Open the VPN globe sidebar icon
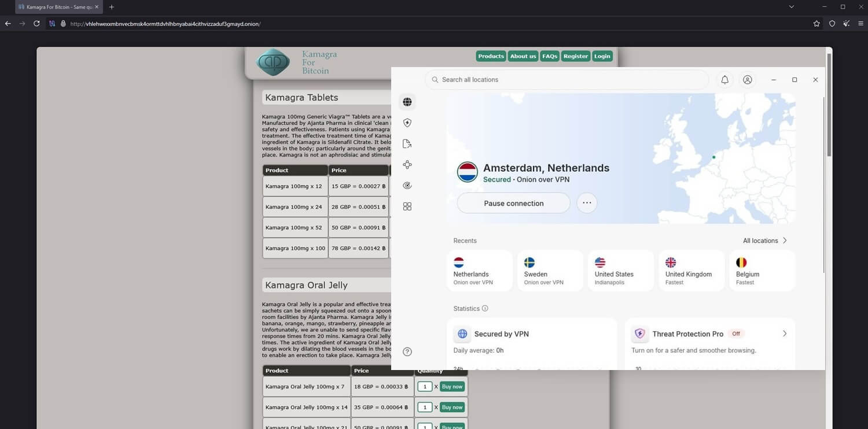The height and width of the screenshot is (429, 868). click(x=407, y=102)
